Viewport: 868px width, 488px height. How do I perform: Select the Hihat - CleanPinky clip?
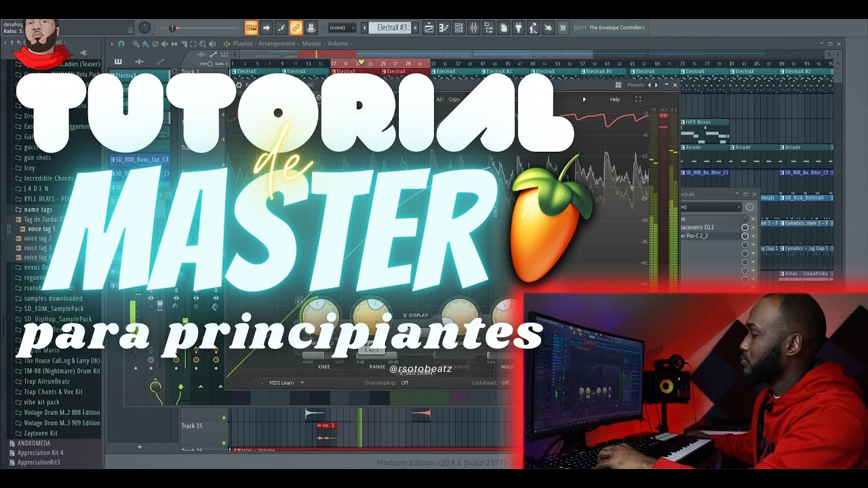click(x=806, y=274)
